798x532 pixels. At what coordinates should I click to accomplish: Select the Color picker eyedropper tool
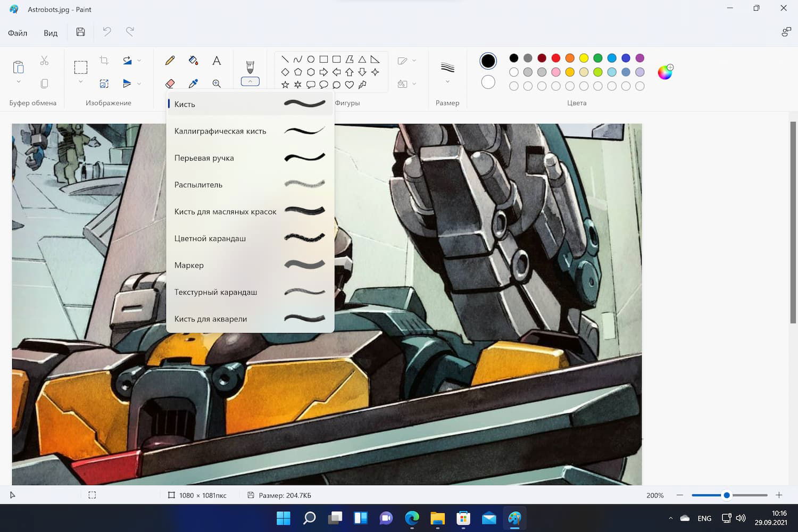tap(194, 84)
